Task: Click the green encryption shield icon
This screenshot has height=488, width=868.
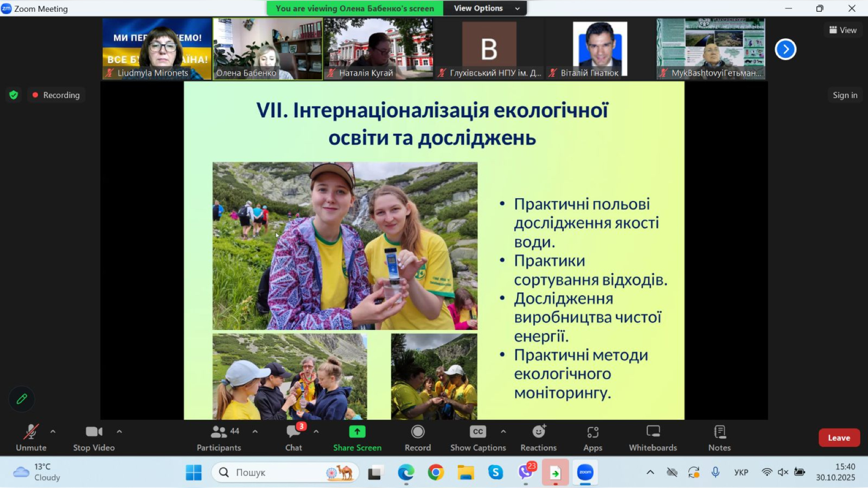Action: [14, 95]
